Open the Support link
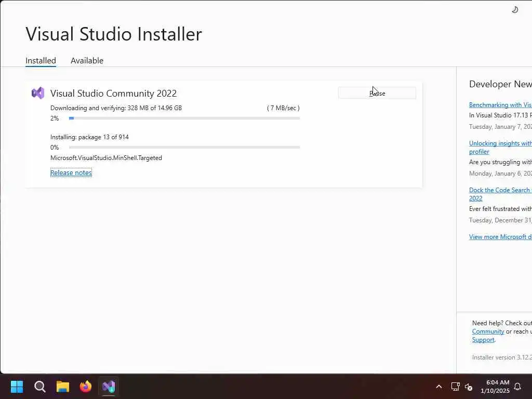 pos(483,340)
